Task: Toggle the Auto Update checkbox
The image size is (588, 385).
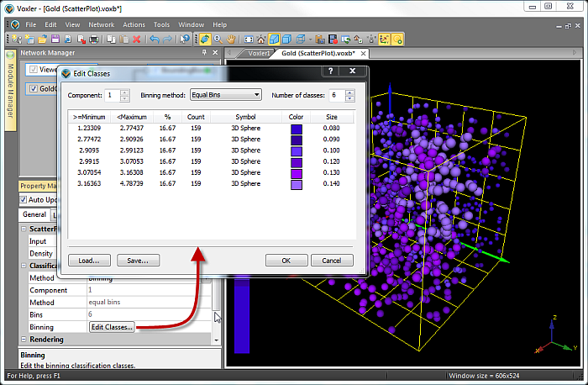Action: 24,199
